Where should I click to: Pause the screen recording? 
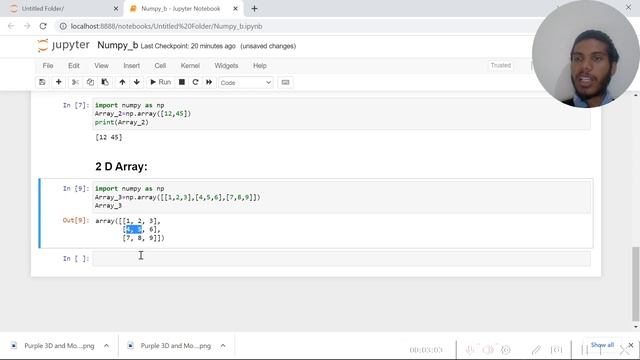pos(584,350)
